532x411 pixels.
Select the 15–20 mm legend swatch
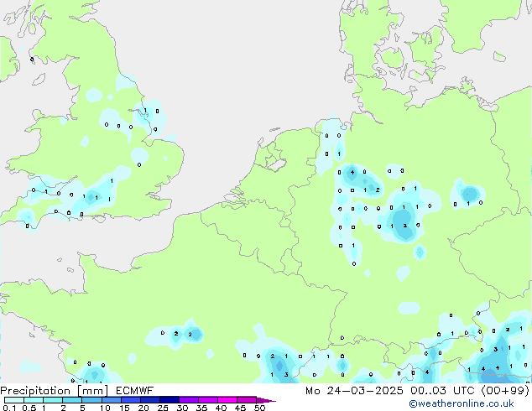(x=131, y=400)
